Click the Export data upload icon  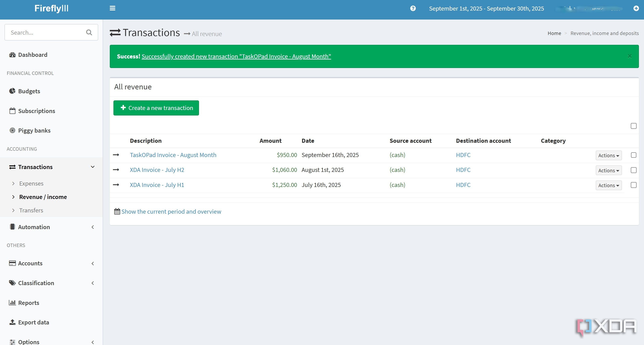(x=12, y=322)
